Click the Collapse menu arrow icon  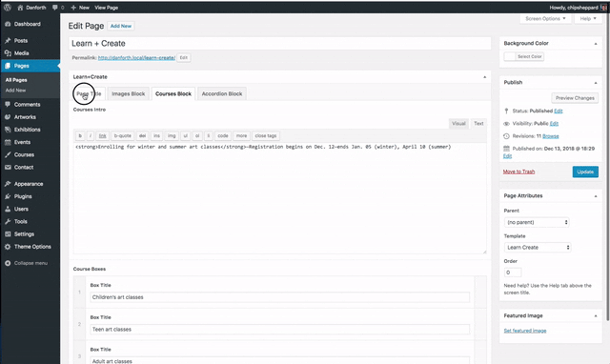coord(8,263)
